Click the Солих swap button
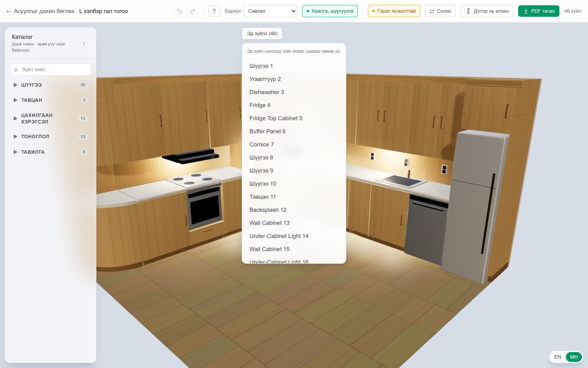The width and height of the screenshot is (588, 368). [x=440, y=11]
